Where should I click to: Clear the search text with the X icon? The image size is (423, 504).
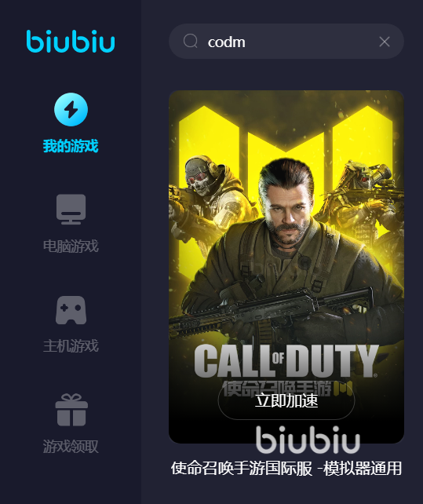point(384,42)
